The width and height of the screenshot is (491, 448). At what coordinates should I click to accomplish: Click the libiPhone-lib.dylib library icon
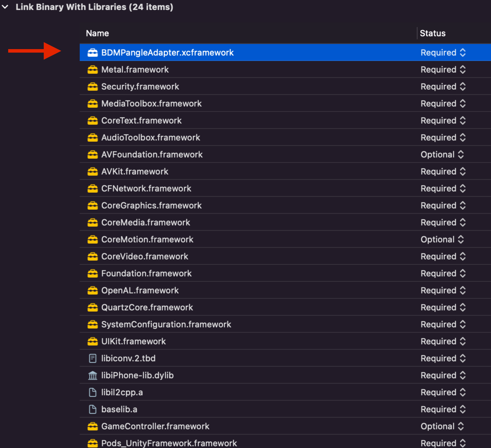pyautogui.click(x=93, y=375)
